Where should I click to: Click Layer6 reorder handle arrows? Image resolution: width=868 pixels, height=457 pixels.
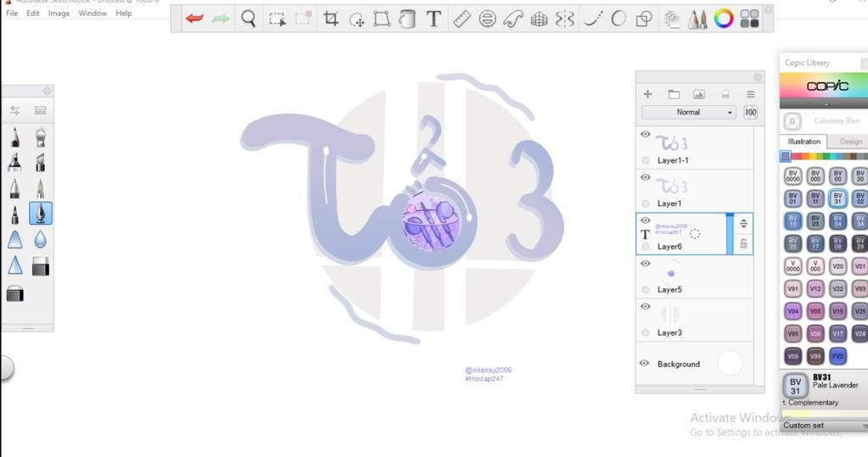pos(743,224)
